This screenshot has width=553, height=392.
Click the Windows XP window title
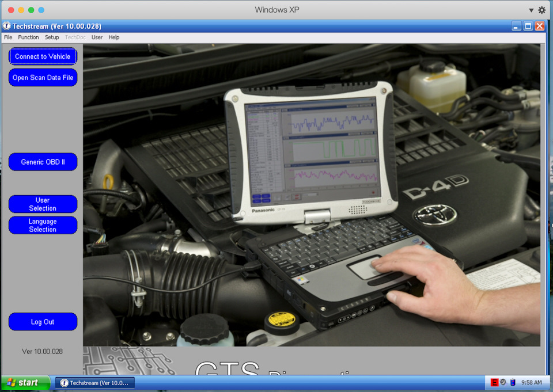(x=277, y=10)
